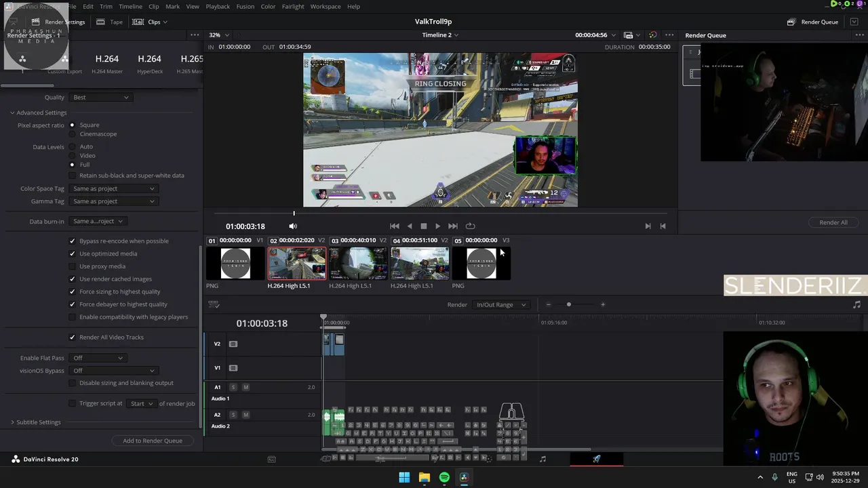Toggle Render All Video Tracks checkbox

[x=73, y=338]
